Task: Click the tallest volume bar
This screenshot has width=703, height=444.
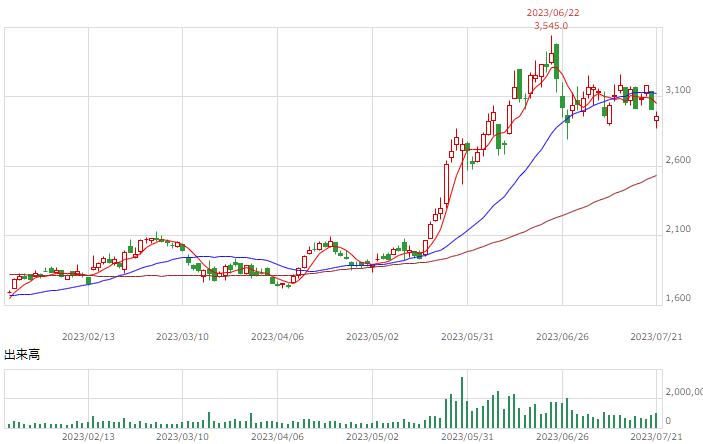Action: pos(462,402)
